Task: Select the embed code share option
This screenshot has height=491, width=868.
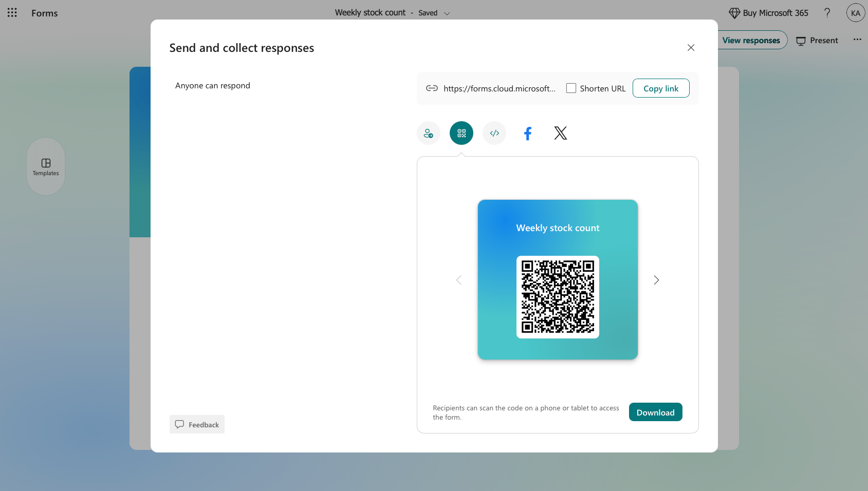Action: [494, 134]
